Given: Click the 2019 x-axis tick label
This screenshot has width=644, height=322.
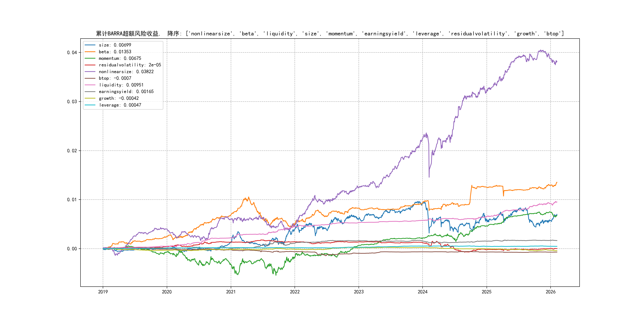Looking at the screenshot, I should tap(103, 292).
